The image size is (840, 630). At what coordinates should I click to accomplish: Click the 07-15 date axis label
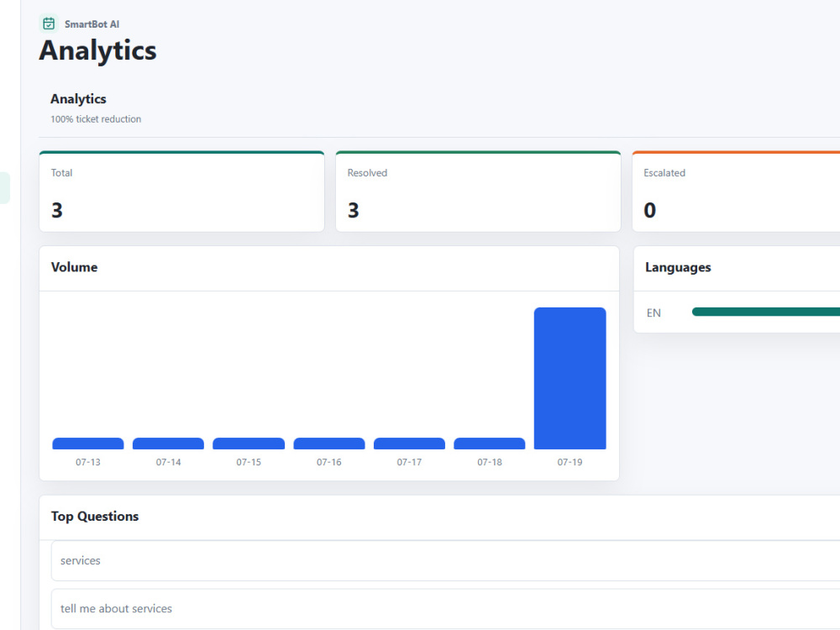249,462
